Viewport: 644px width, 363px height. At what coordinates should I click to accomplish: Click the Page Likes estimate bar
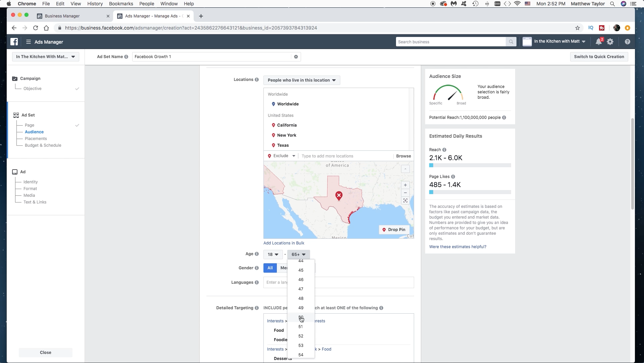tap(470, 192)
